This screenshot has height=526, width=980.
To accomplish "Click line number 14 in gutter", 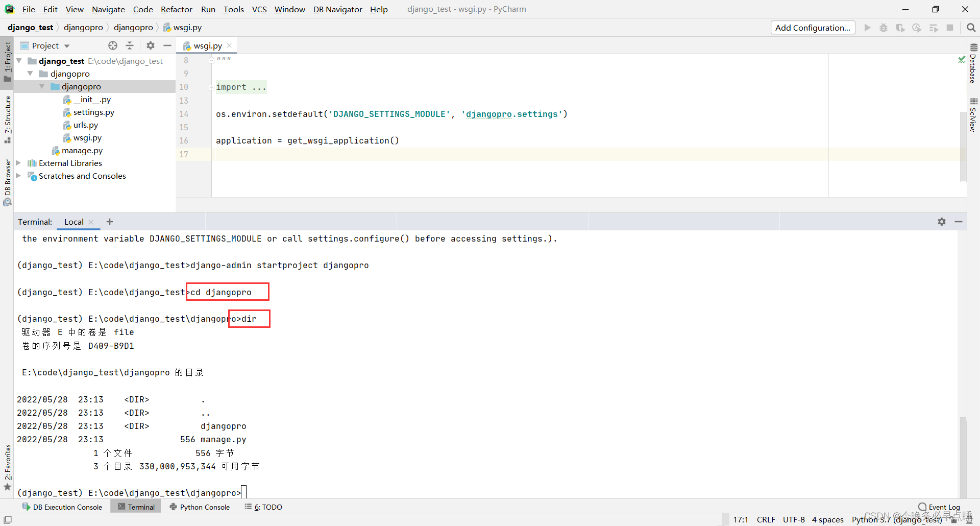I will point(184,114).
